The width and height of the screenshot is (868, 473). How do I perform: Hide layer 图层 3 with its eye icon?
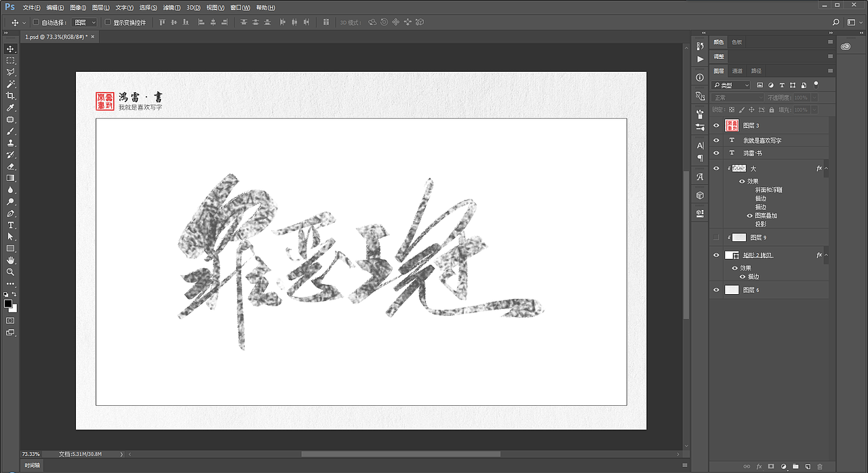(716, 125)
